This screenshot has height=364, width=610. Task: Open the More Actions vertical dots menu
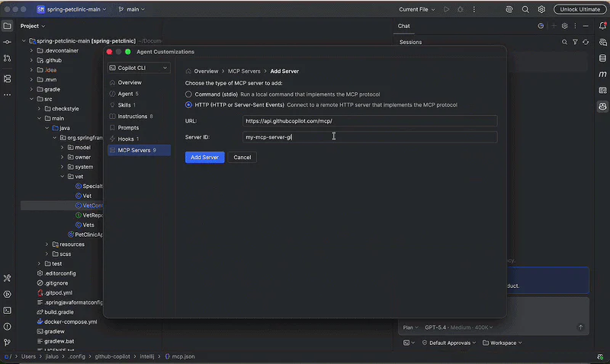click(474, 9)
